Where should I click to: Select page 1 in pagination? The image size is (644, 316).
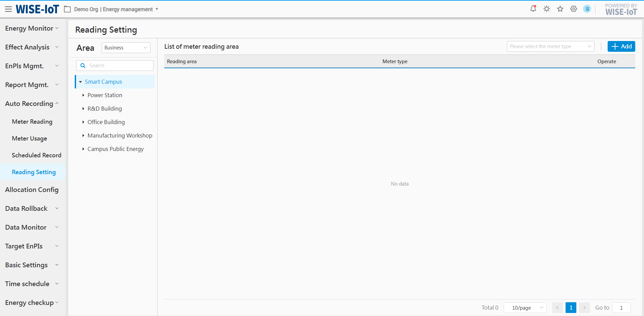tap(571, 308)
